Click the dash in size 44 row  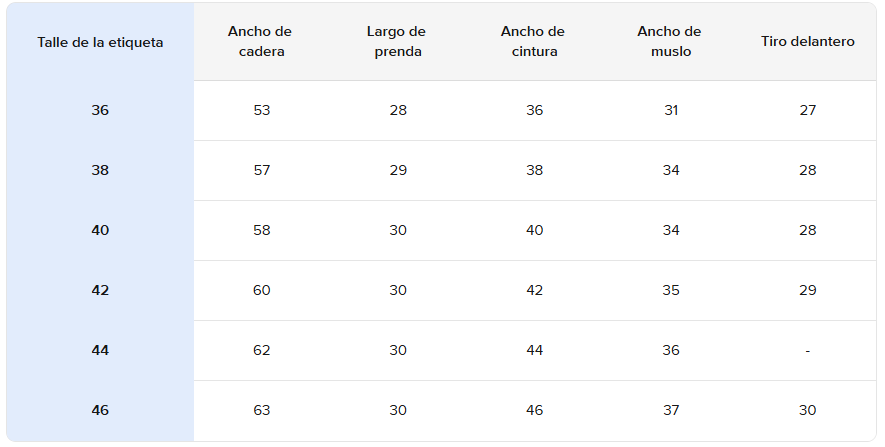807,350
